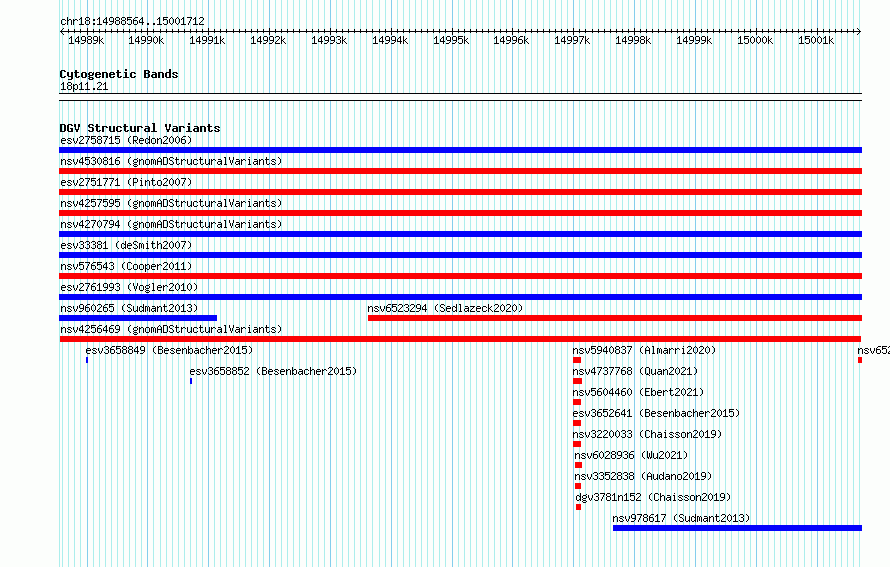Click the 14993k ruler tick label

click(x=329, y=40)
